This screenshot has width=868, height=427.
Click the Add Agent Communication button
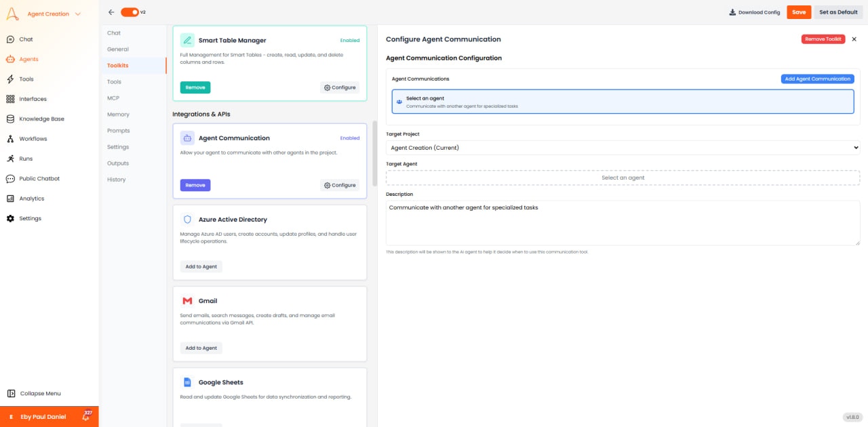click(817, 79)
